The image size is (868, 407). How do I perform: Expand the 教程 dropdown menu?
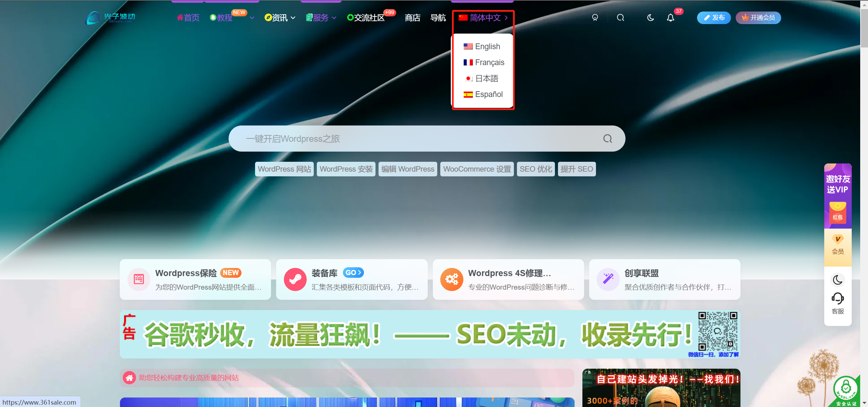click(252, 18)
